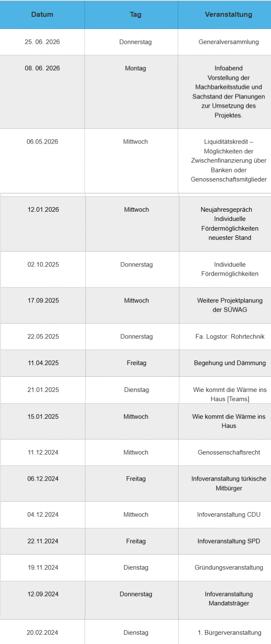Image resolution: width=271 pixels, height=644 pixels.
Task: Click date 15.01.2025
Action: [x=43, y=417]
